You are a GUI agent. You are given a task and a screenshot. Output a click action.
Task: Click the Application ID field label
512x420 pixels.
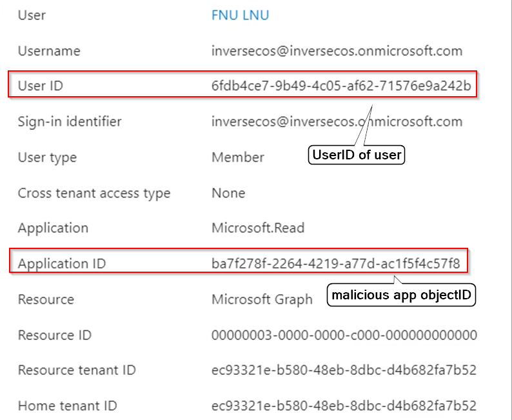(62, 263)
